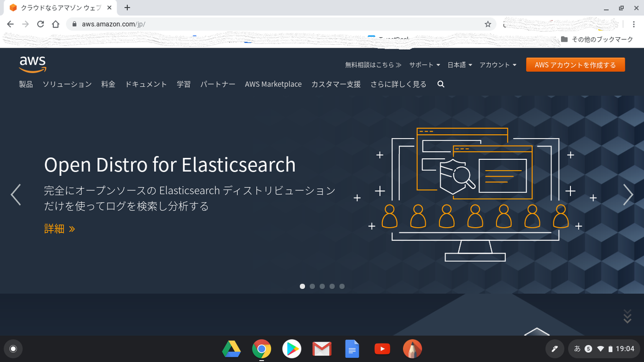644x362 pixels.
Task: Click the Chrome icon in the shelf
Action: tap(262, 349)
